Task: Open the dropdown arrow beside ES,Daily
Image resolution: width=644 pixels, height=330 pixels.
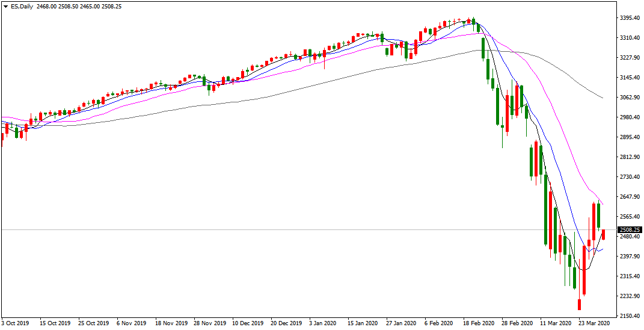Action: 5,6
